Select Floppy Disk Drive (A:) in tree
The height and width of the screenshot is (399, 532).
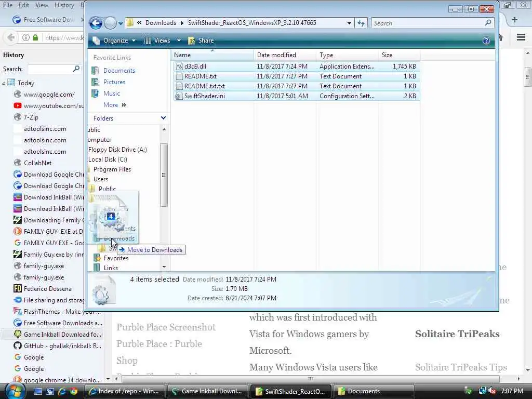point(117,150)
